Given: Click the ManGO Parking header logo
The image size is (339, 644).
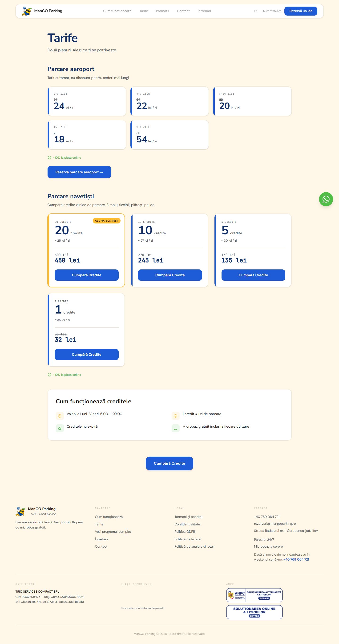Looking at the screenshot, I should pyautogui.click(x=42, y=11).
